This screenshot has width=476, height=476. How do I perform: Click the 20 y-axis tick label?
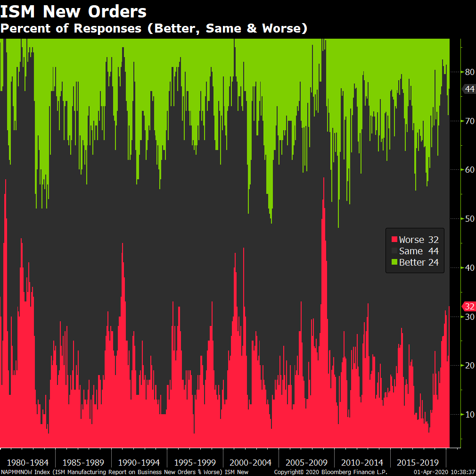pyautogui.click(x=469, y=365)
